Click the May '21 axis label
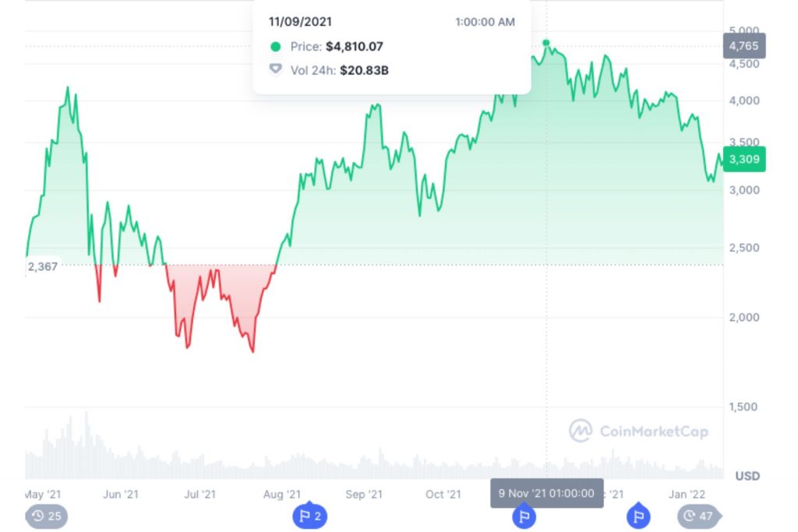Screen dimensions: 798x532 (x=43, y=494)
